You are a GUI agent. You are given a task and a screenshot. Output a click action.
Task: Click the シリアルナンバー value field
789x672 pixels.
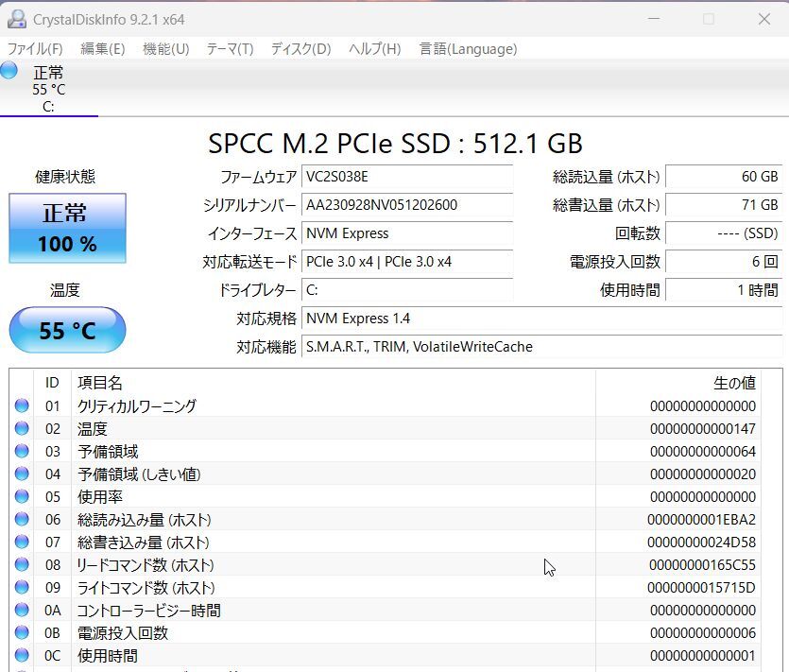point(407,205)
